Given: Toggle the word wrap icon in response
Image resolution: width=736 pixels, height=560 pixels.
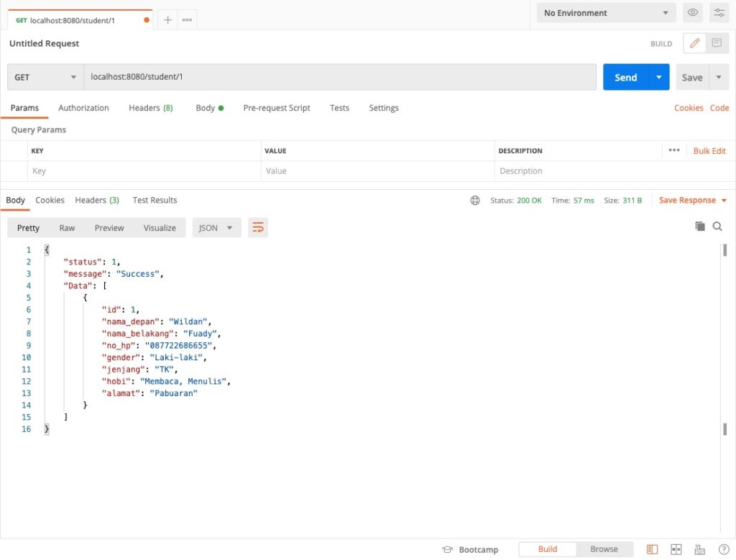Looking at the screenshot, I should click(x=257, y=228).
